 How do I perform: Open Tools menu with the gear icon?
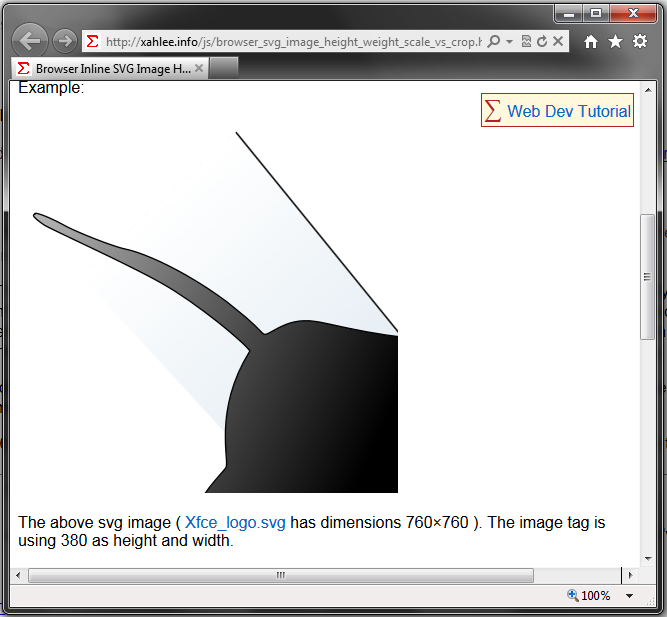coord(640,41)
